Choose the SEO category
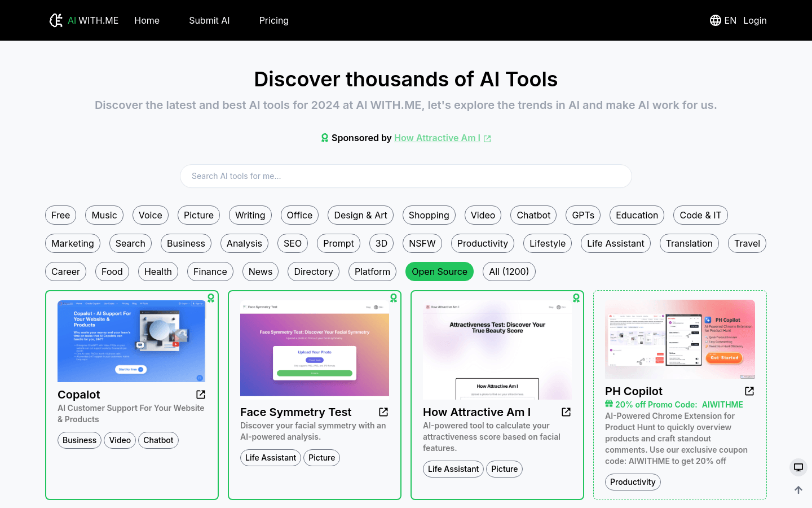 tap(293, 243)
